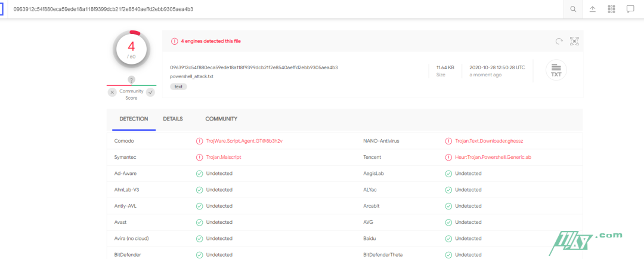
Task: Click the reanalyze refresh icon
Action: pos(559,41)
